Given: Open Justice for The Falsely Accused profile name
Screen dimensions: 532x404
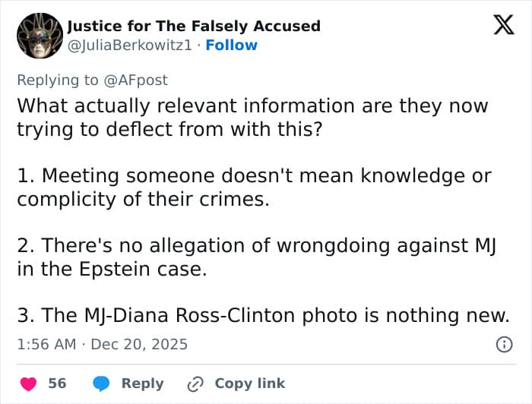Looking at the screenshot, I should 194,26.
